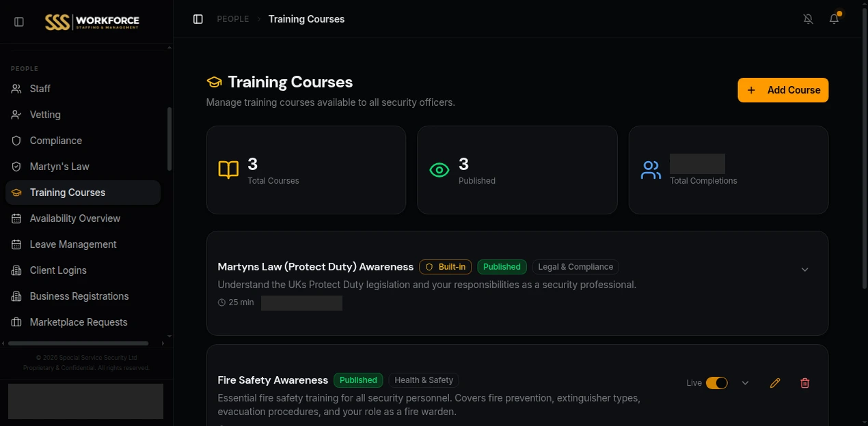Click the sidebar collapse icon beside the logo

click(19, 22)
